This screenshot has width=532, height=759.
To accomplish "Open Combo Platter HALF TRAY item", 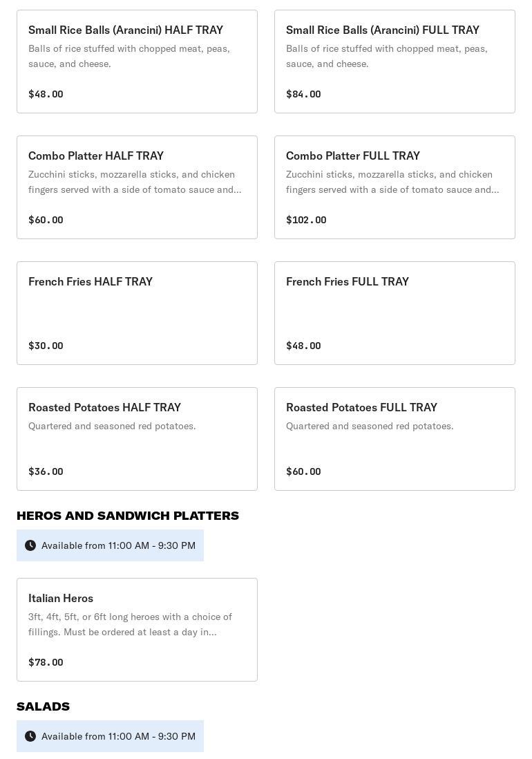I will click(x=137, y=187).
